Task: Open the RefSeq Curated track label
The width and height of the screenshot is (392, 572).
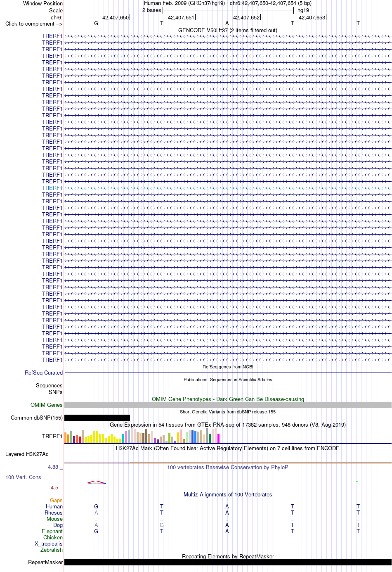Action: (x=44, y=373)
